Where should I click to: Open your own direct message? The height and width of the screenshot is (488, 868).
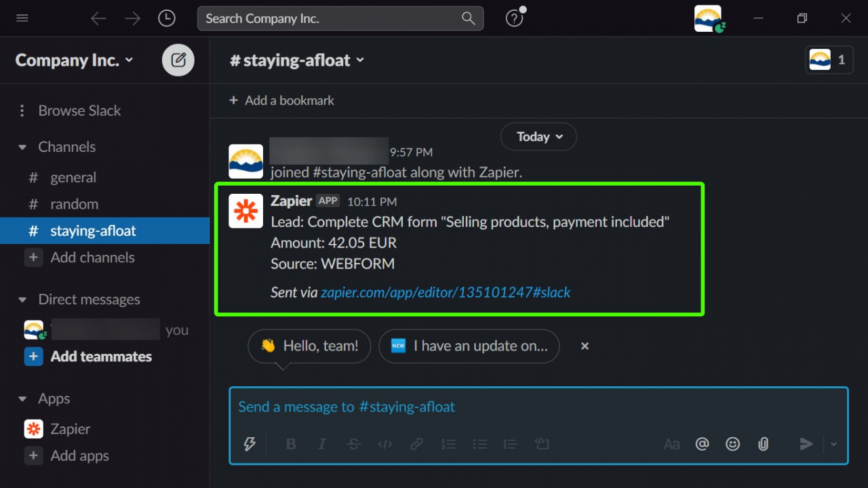click(104, 330)
